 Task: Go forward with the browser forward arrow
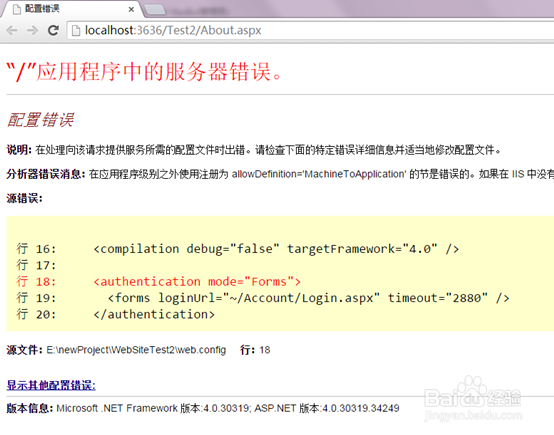point(33,30)
